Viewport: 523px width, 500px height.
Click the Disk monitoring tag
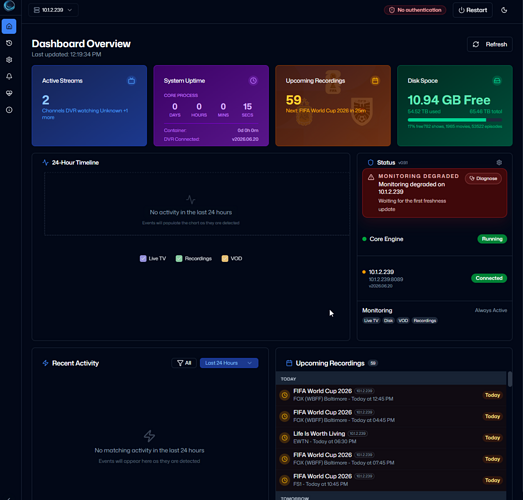pyautogui.click(x=388, y=321)
